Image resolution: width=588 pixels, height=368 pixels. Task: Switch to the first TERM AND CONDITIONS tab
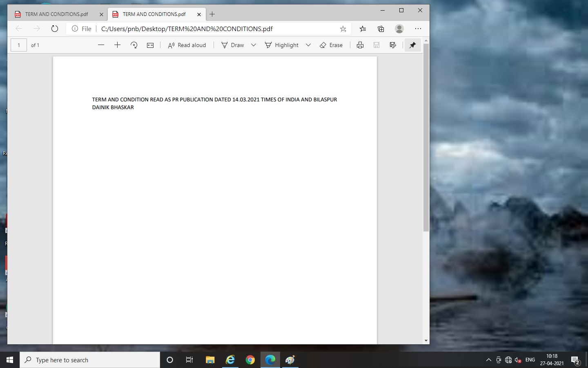56,14
